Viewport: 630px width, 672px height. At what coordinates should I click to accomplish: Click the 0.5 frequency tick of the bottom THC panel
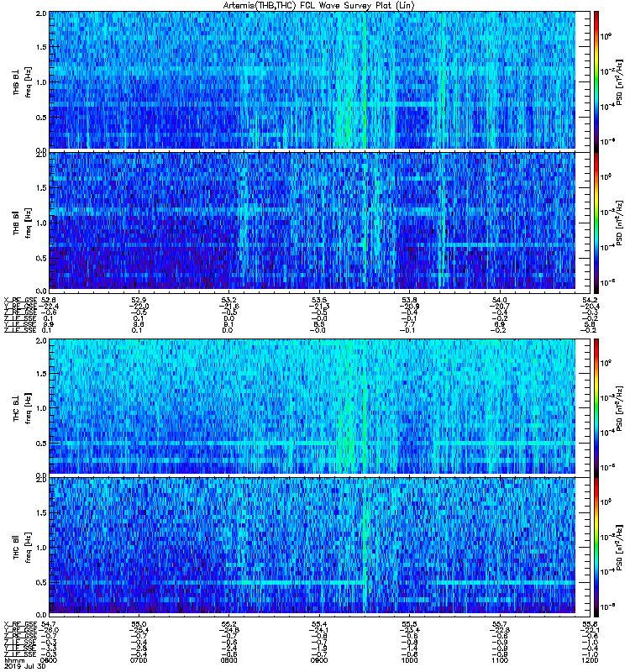click(41, 582)
